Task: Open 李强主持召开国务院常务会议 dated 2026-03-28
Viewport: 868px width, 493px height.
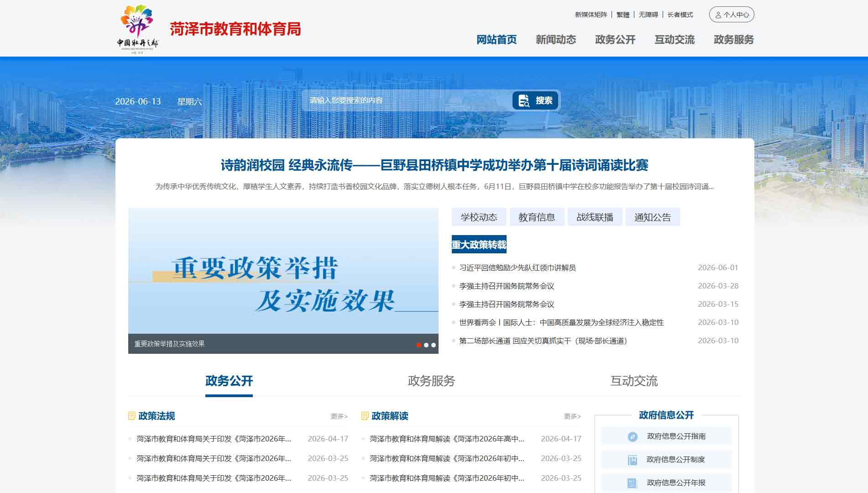Action: (507, 286)
